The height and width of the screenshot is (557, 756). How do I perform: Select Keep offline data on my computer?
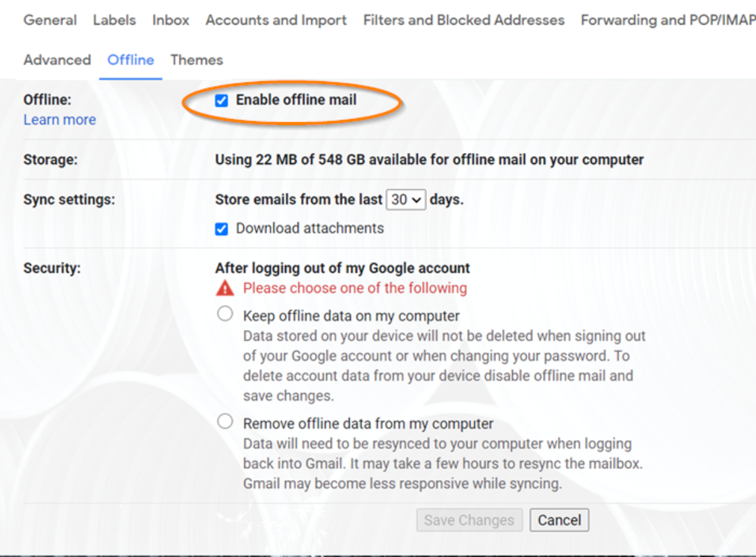click(225, 314)
